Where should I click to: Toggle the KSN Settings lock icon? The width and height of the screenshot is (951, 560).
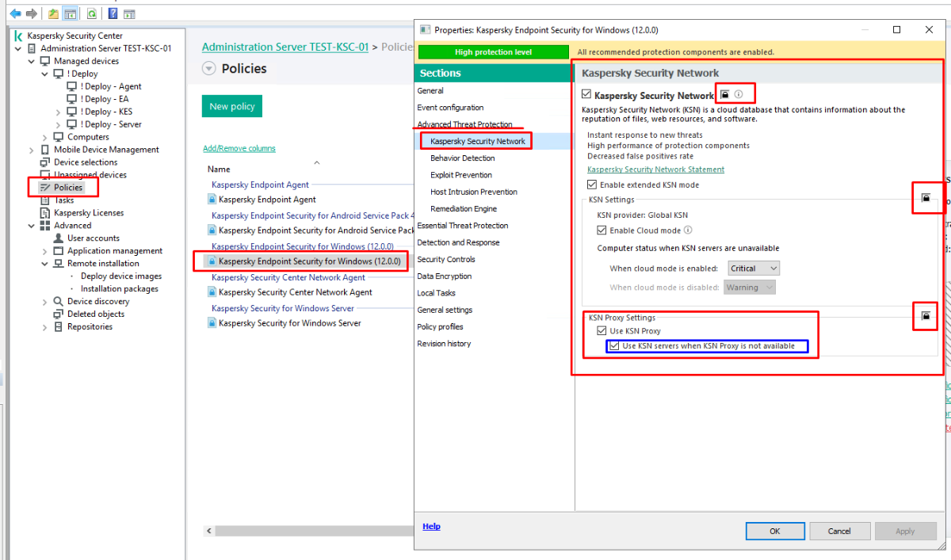(925, 198)
